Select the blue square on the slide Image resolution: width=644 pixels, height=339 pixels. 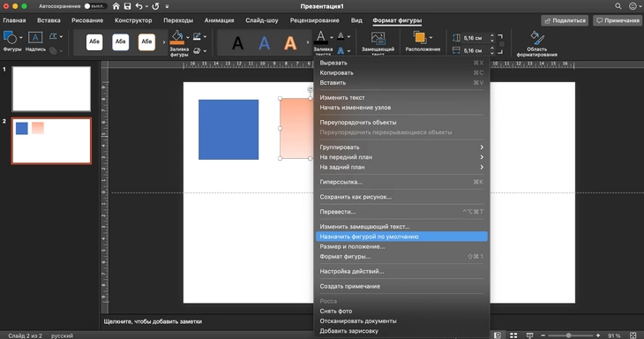click(228, 130)
